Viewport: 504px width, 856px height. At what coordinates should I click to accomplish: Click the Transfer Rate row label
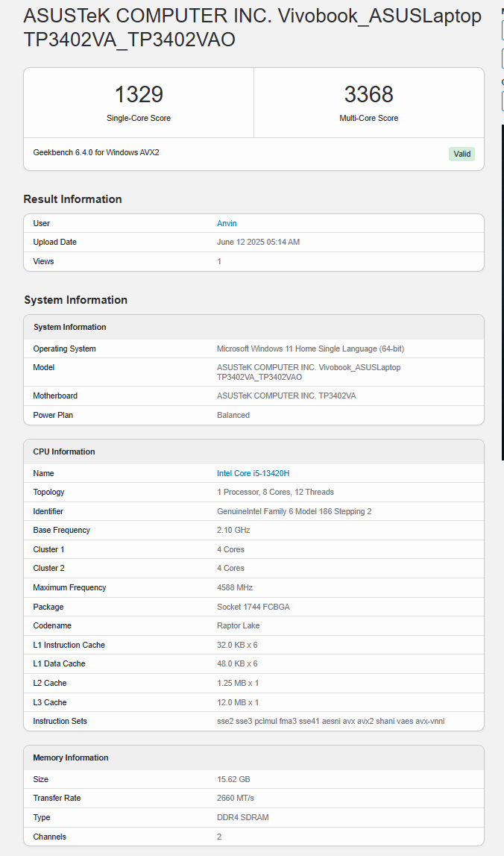57,798
